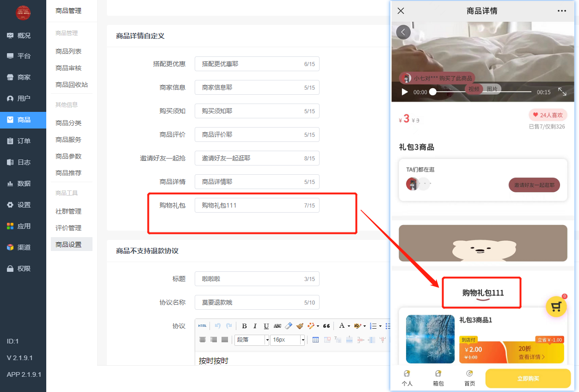The height and width of the screenshot is (392, 579).
Task: Open the 礼包3商品1 product thumbnail
Action: (430, 339)
